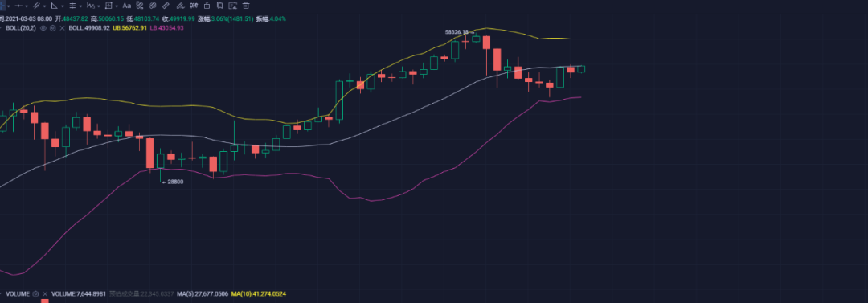This screenshot has height=303, width=868.
Task: Select the Fibonacci levels tool
Action: pyautogui.click(x=72, y=6)
